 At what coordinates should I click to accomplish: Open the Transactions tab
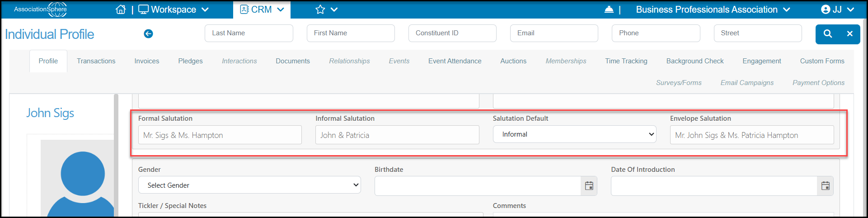point(96,61)
